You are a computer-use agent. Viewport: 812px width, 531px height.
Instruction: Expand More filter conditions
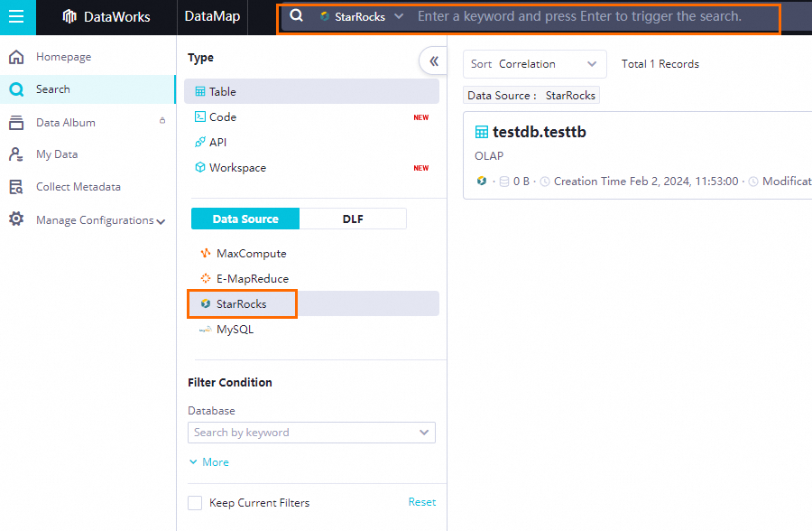[209, 462]
